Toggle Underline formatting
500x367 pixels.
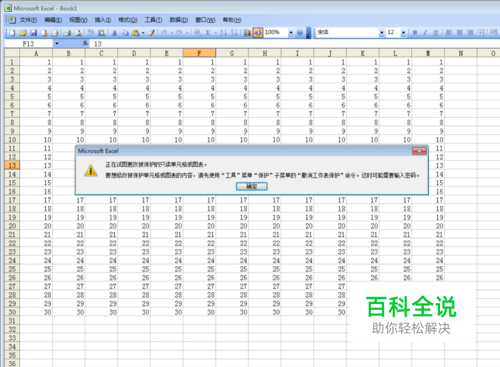point(436,33)
